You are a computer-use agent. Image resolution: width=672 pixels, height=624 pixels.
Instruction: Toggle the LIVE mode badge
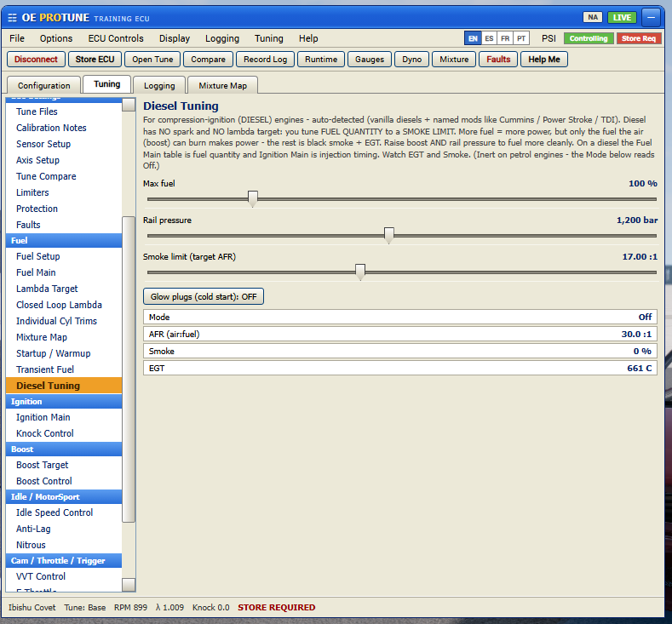coord(622,17)
